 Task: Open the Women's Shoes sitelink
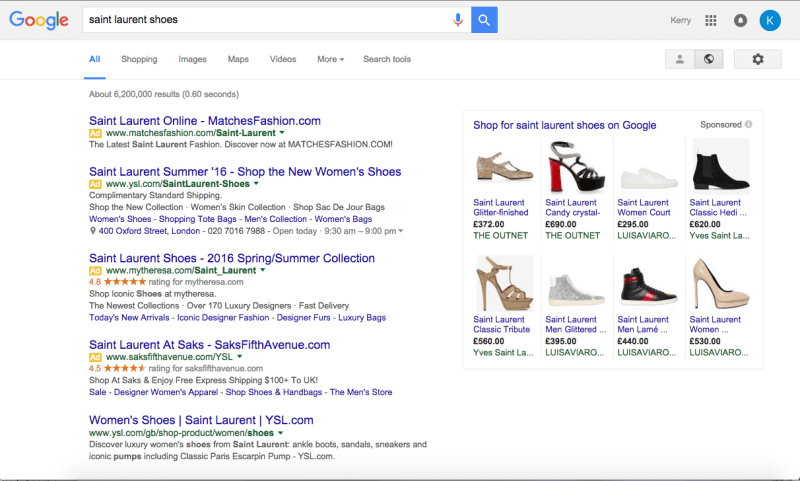120,219
